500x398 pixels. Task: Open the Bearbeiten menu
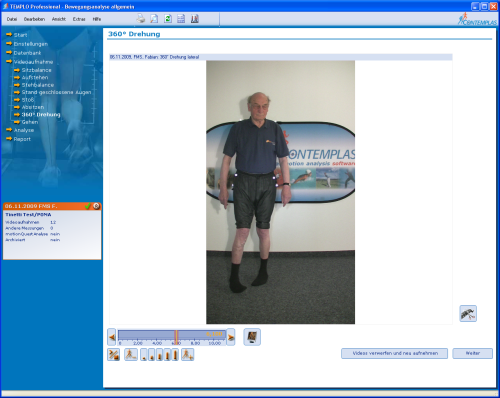point(34,19)
